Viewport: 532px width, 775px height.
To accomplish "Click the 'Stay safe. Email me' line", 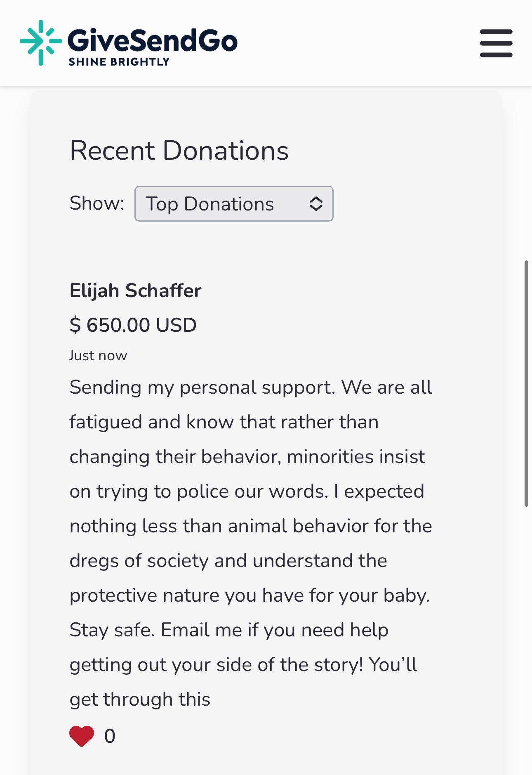I will [229, 630].
